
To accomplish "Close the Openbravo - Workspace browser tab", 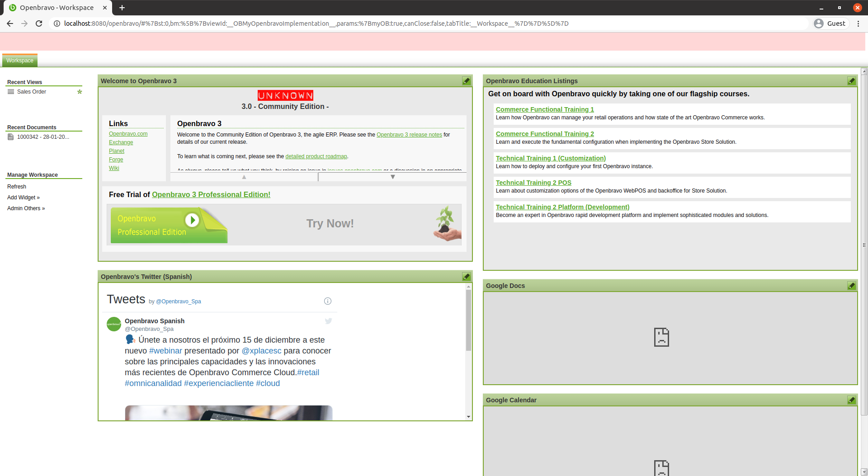I will click(x=105, y=8).
